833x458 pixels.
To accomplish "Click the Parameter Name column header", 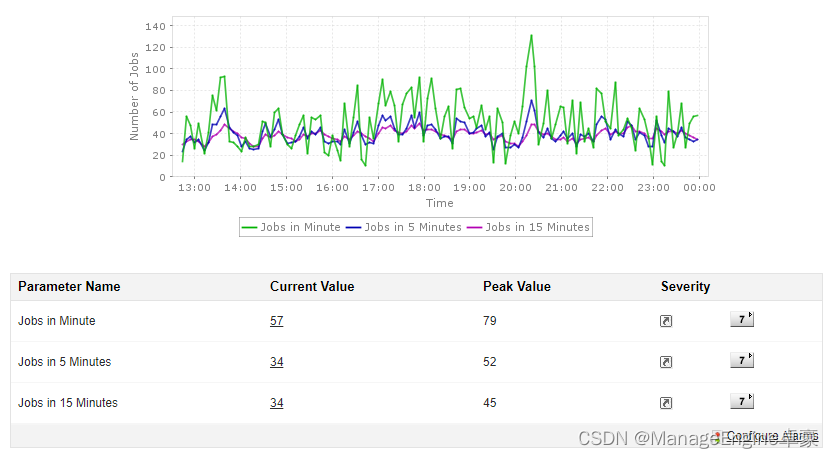I will tap(69, 286).
